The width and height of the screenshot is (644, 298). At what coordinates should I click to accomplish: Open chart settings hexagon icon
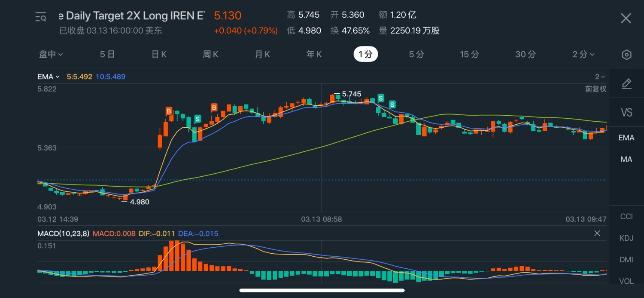[x=626, y=55]
